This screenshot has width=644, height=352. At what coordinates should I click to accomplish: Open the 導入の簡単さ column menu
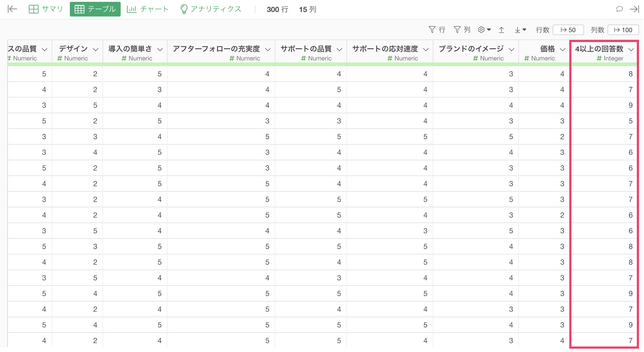tap(160, 50)
